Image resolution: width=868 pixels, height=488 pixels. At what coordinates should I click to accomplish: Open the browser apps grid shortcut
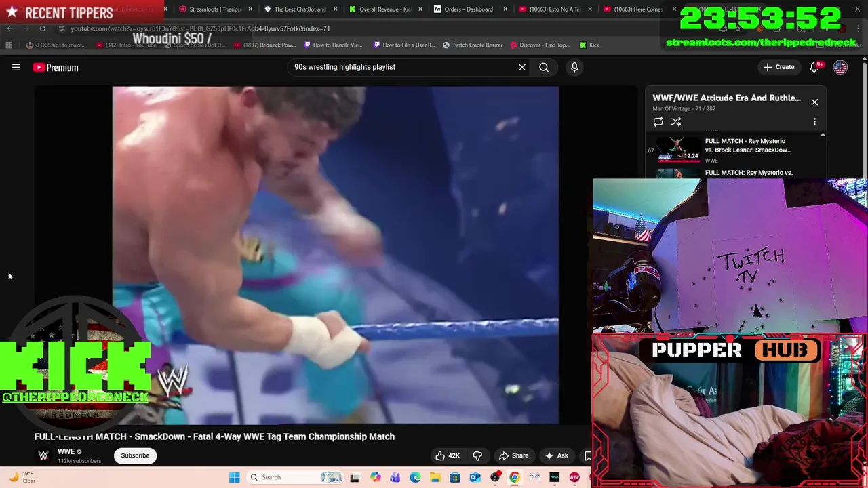pyautogui.click(x=9, y=45)
